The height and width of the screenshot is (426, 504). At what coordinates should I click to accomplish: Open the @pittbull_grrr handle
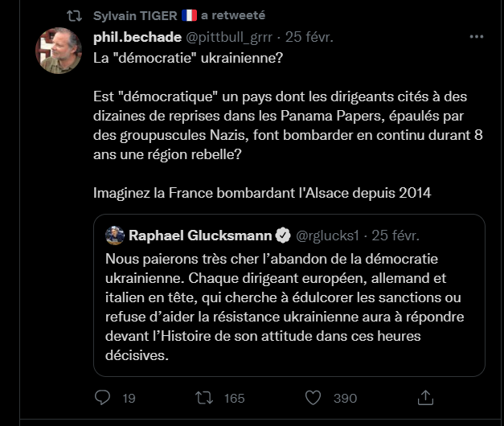point(232,37)
